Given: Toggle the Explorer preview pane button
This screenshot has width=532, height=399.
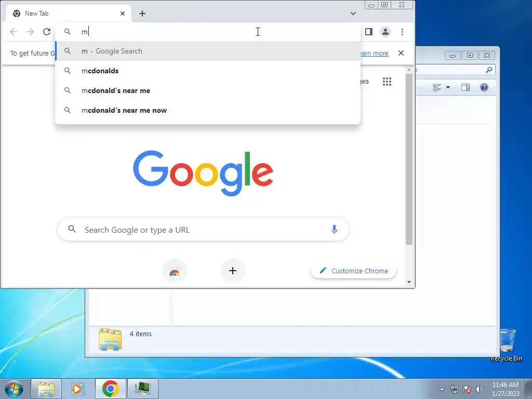Looking at the screenshot, I should tap(465, 87).
